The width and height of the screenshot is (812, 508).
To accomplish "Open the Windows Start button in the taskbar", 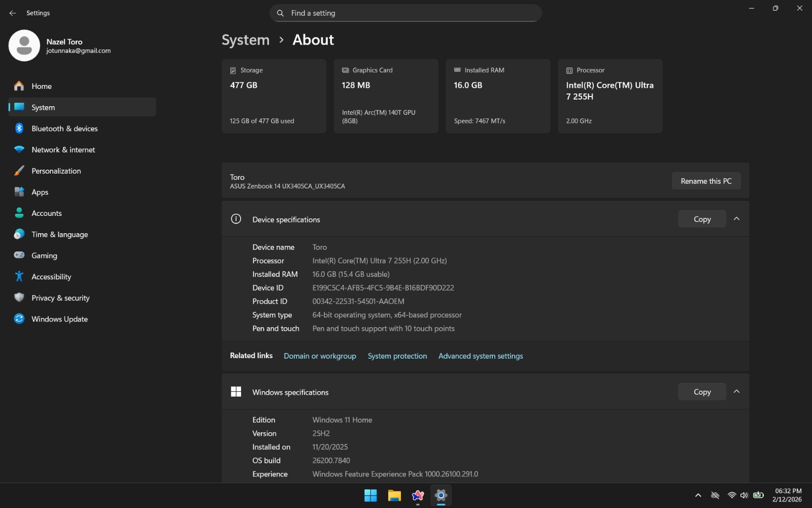I will coord(370,496).
